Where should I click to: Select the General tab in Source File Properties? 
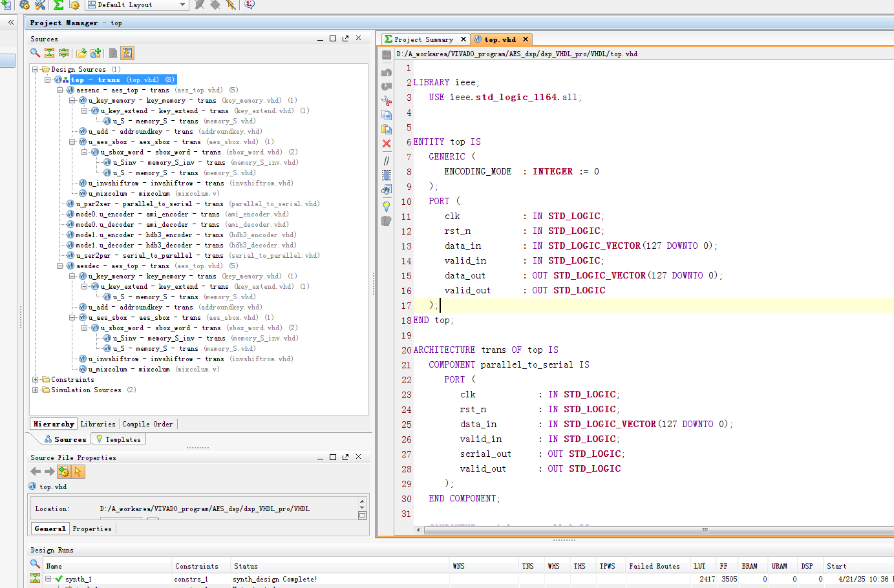[50, 529]
